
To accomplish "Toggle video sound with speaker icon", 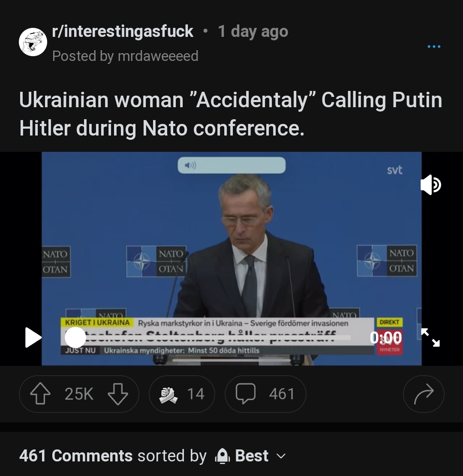I will pyautogui.click(x=430, y=185).
